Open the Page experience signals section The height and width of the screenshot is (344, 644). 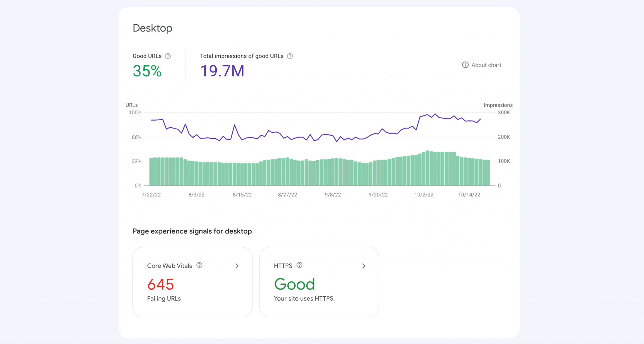click(192, 231)
